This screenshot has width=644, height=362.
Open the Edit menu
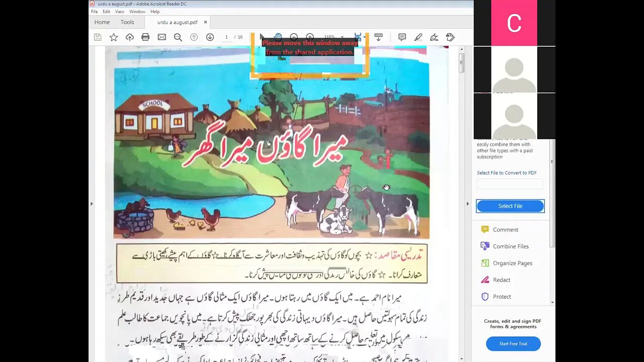[107, 12]
